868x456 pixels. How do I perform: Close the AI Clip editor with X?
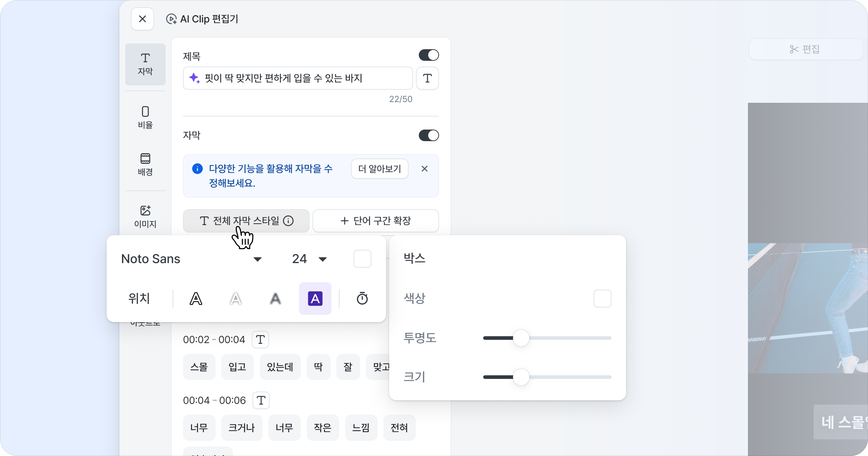pyautogui.click(x=142, y=19)
